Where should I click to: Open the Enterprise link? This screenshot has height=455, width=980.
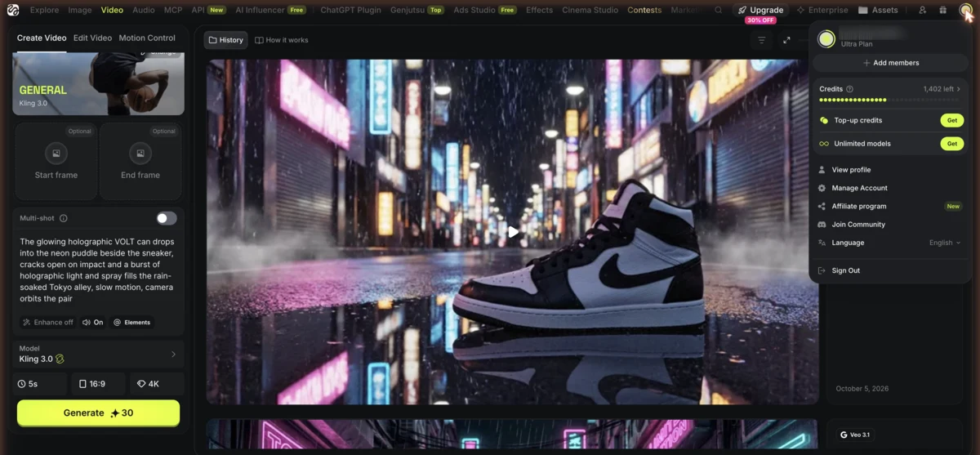(x=822, y=11)
